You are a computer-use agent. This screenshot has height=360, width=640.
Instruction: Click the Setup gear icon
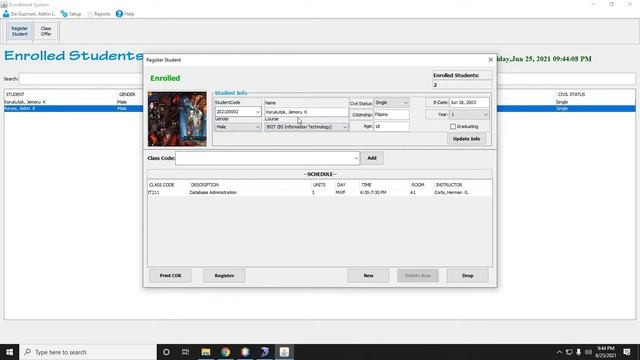64,14
